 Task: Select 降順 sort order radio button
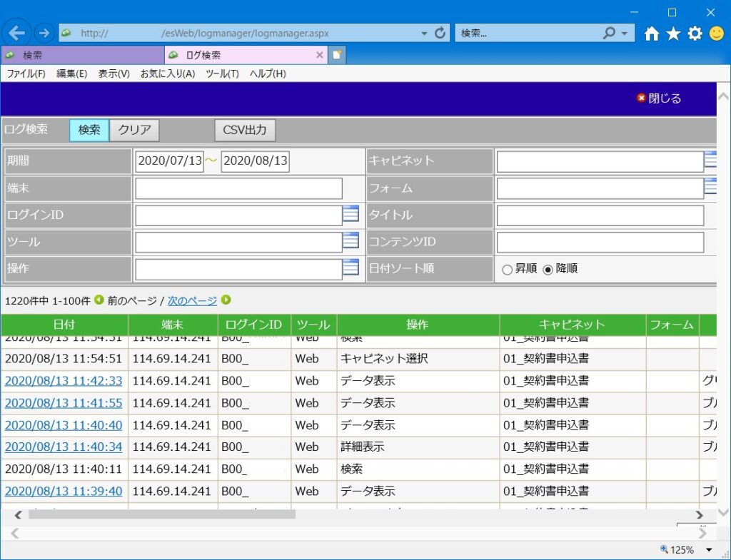point(548,270)
